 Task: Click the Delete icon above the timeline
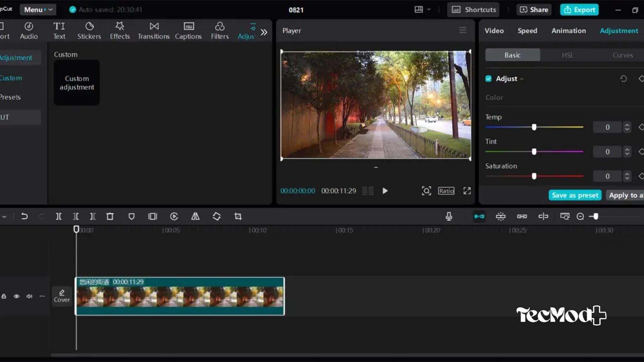pos(110,216)
